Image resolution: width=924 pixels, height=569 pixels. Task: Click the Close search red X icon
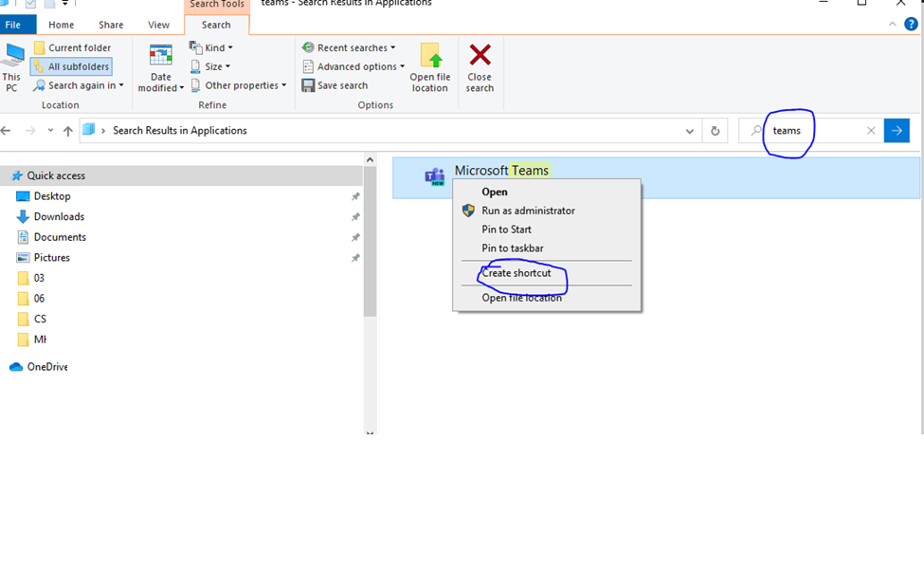coord(480,56)
